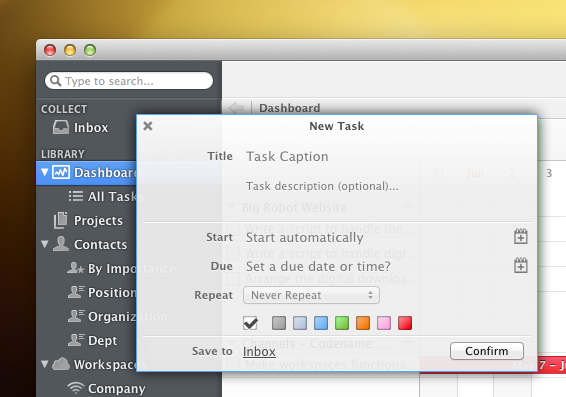Select the green color swatch
Image resolution: width=566 pixels, height=397 pixels.
[x=342, y=323]
